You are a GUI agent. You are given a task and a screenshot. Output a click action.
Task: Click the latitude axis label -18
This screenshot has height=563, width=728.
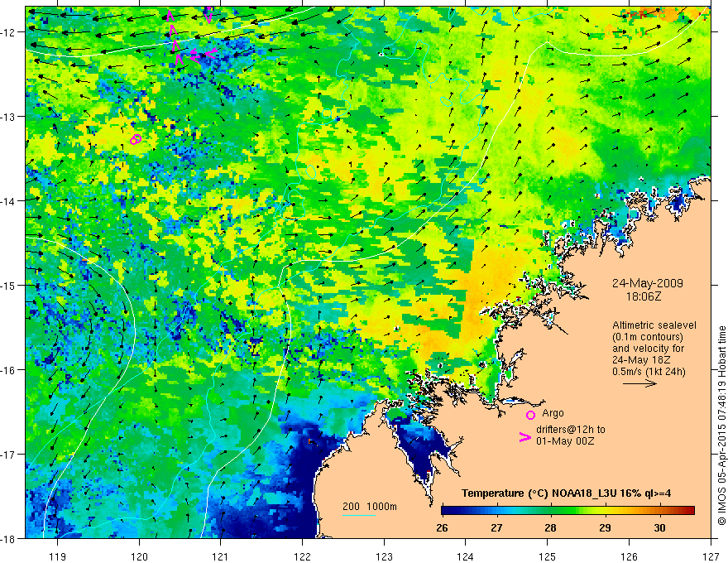tap(8, 538)
